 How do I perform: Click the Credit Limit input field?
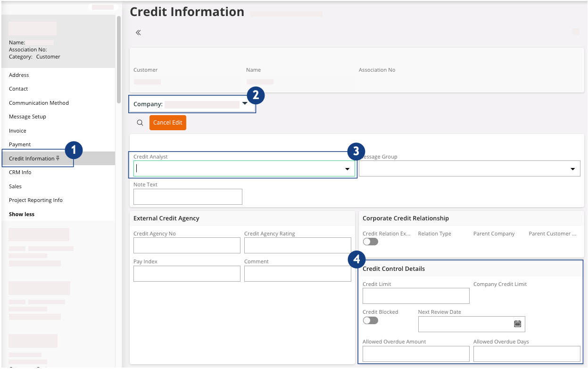(x=416, y=296)
